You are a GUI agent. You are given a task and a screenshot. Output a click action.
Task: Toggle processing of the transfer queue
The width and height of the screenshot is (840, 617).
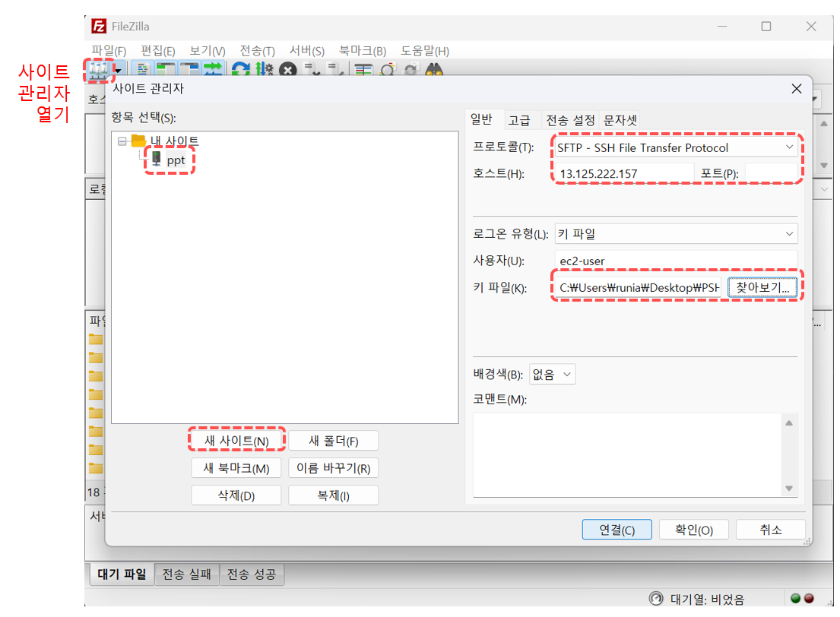(x=264, y=70)
